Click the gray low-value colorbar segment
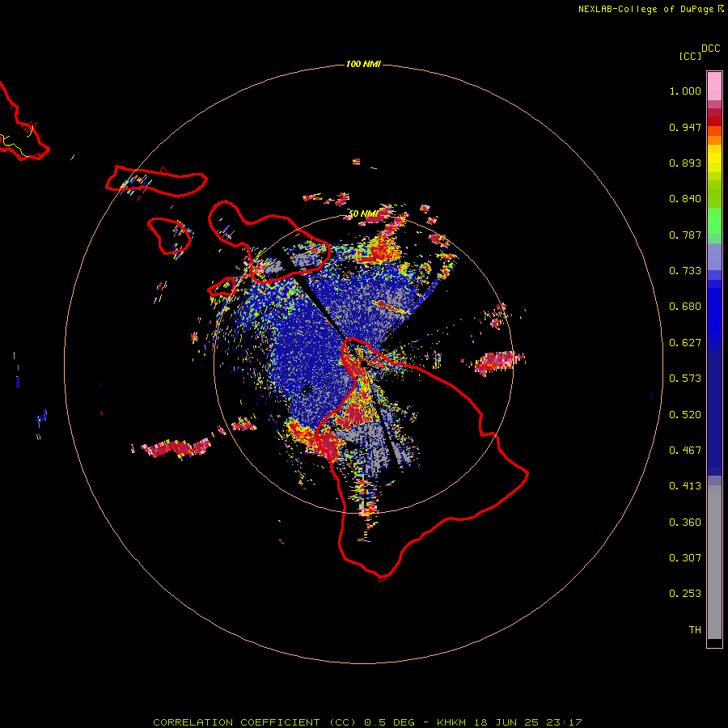Viewport: 728px width, 728px height. click(714, 562)
